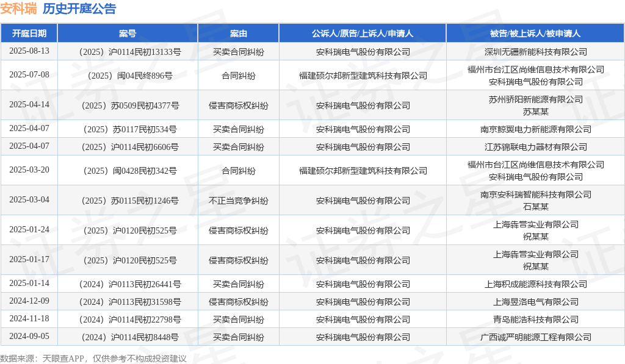
Task: Click defendant 苏州骄阳新能源有限公司
Action: (x=535, y=99)
